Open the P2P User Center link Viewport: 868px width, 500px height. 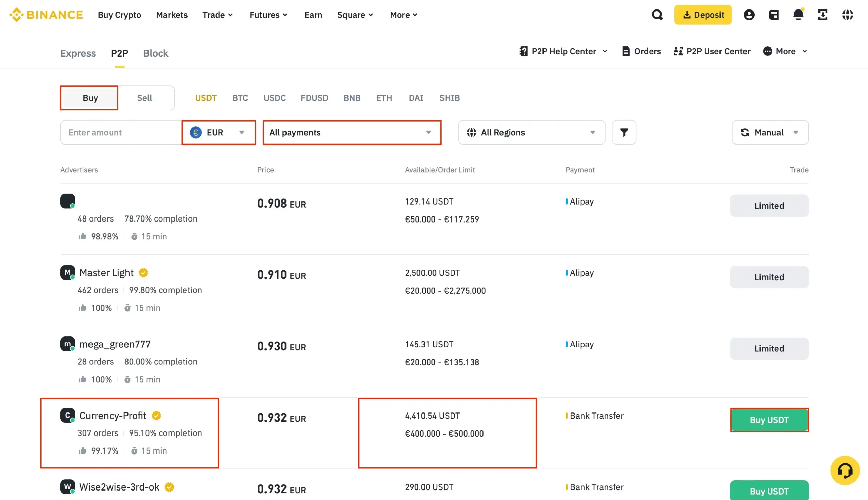click(712, 51)
